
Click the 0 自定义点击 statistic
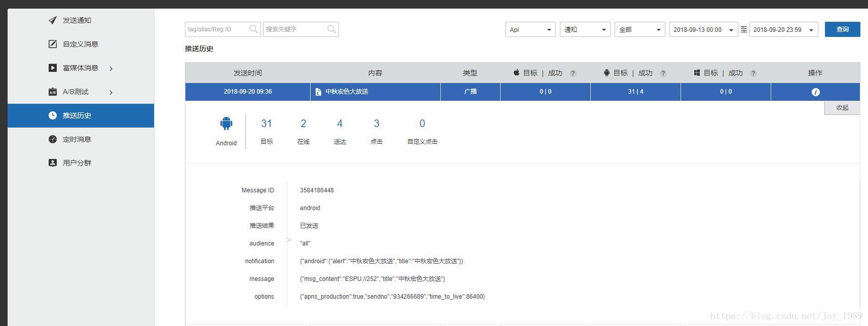pos(422,131)
